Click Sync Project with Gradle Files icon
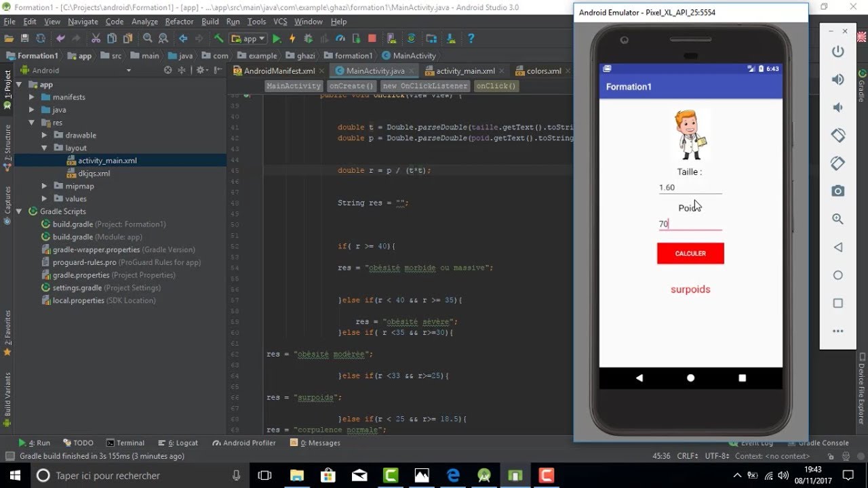 point(411,39)
